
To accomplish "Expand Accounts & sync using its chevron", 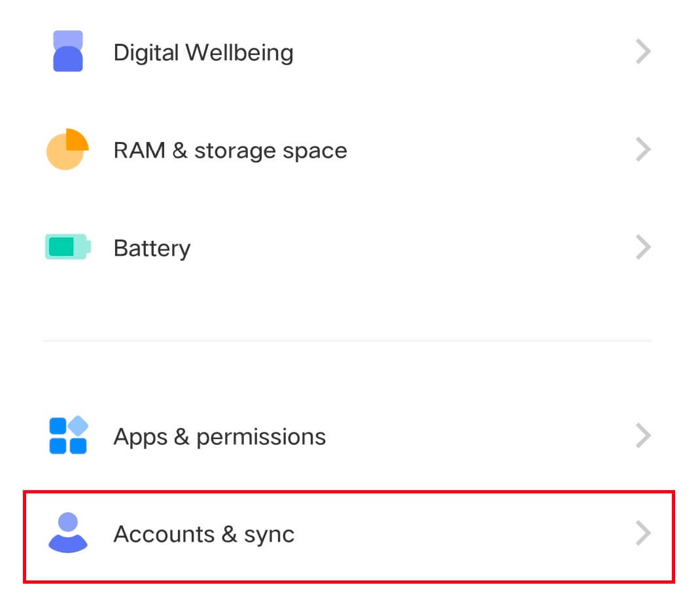I will pos(643,533).
